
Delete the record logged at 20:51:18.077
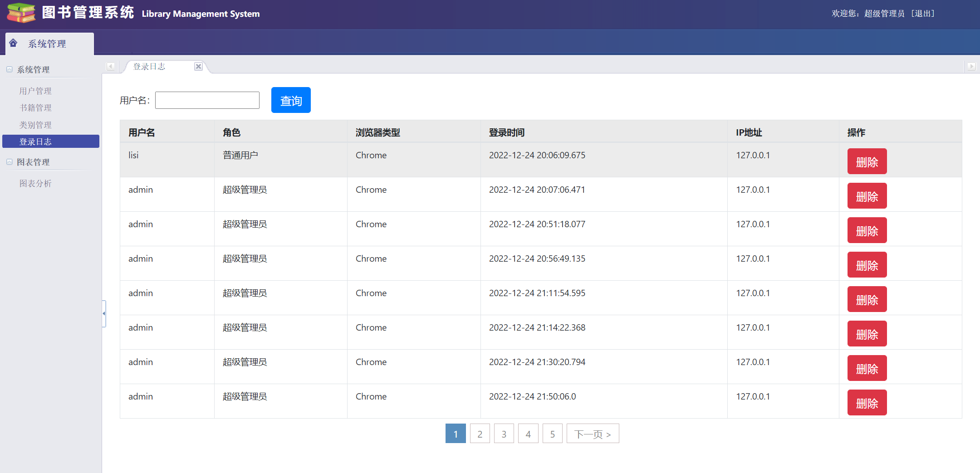(867, 230)
